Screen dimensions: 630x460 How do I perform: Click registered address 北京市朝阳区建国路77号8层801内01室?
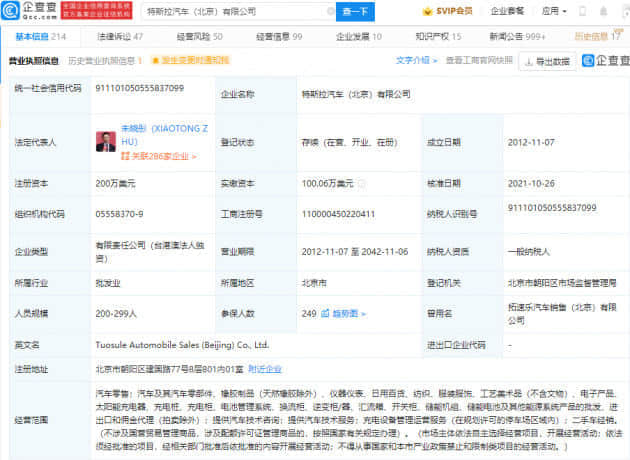pos(170,369)
